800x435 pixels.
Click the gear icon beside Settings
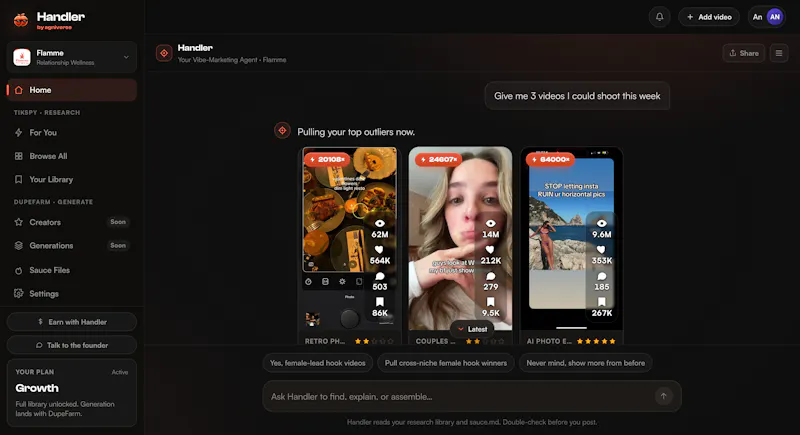click(19, 294)
